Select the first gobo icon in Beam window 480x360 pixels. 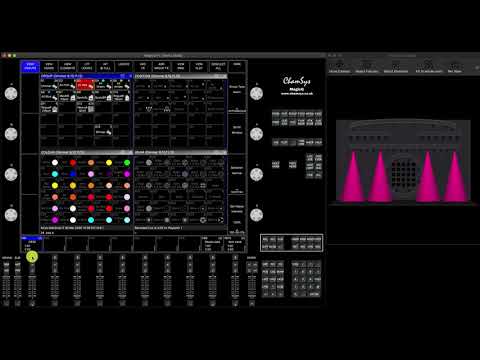pos(149,163)
